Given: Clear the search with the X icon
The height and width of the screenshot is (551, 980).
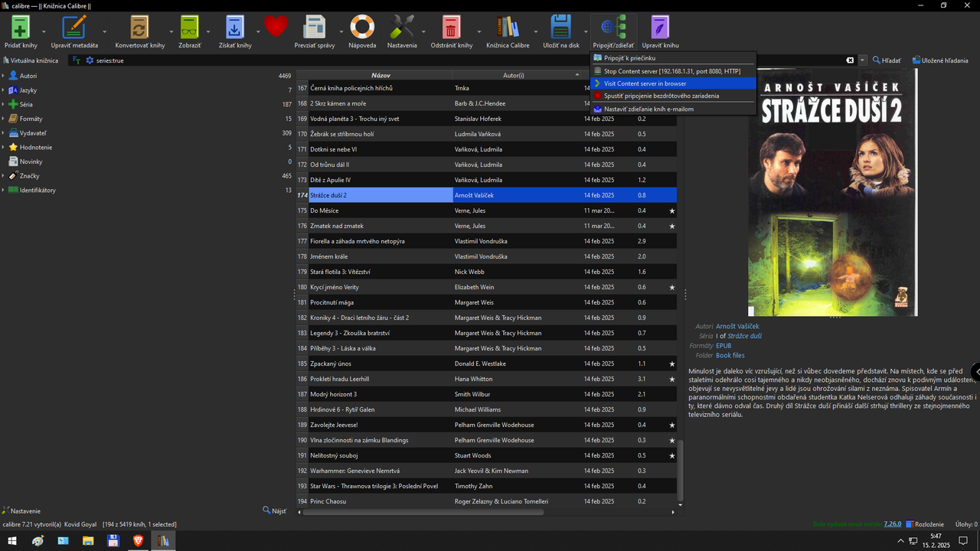Looking at the screenshot, I should pyautogui.click(x=850, y=60).
